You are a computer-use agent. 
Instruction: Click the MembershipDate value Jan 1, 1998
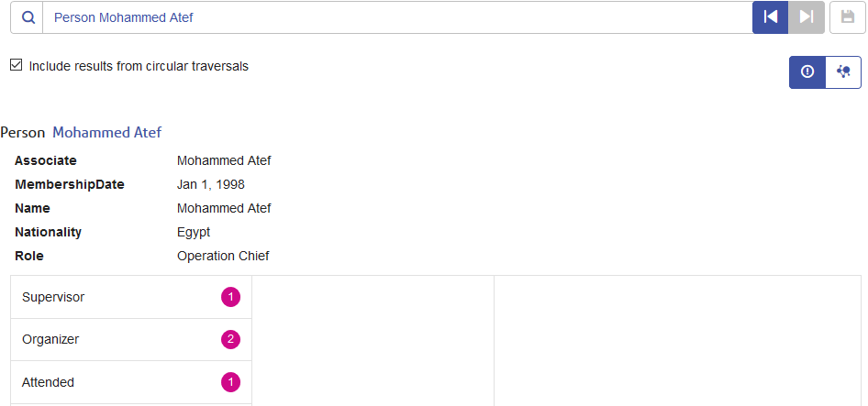point(211,185)
